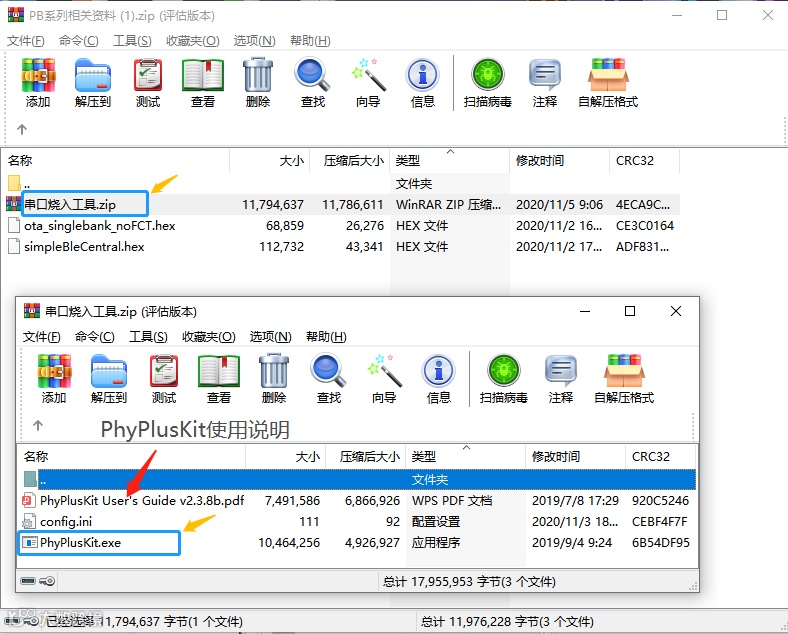Select config.ini file row
This screenshot has width=788, height=634.
[358, 521]
